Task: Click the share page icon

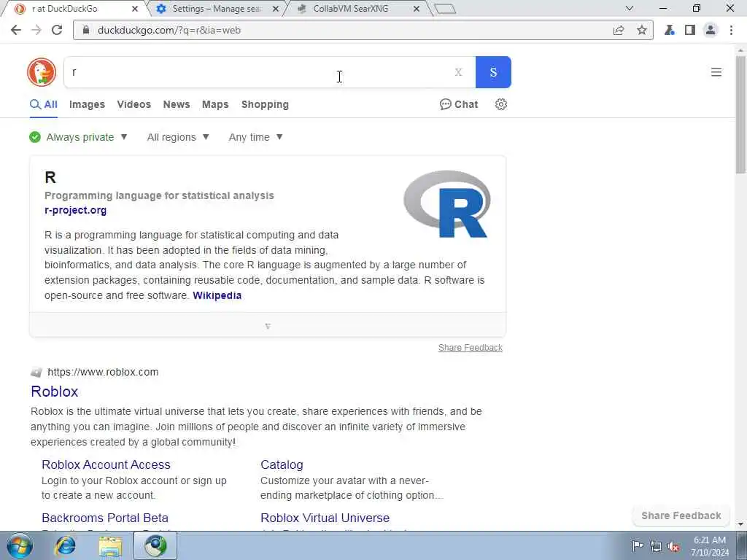Action: pos(619,30)
